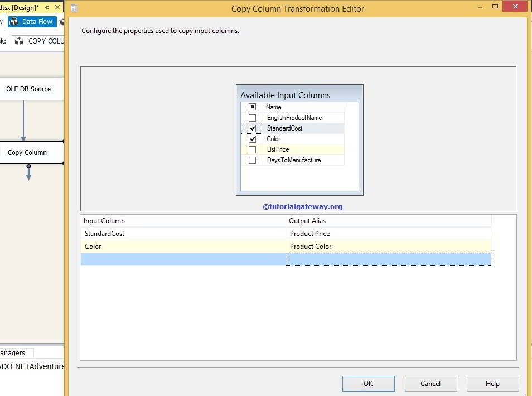The image size is (532, 396).
Task: Uncheck the Color input column
Action: click(x=252, y=138)
